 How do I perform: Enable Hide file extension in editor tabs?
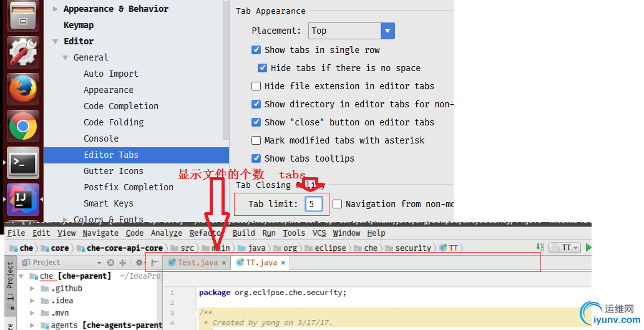(x=256, y=86)
